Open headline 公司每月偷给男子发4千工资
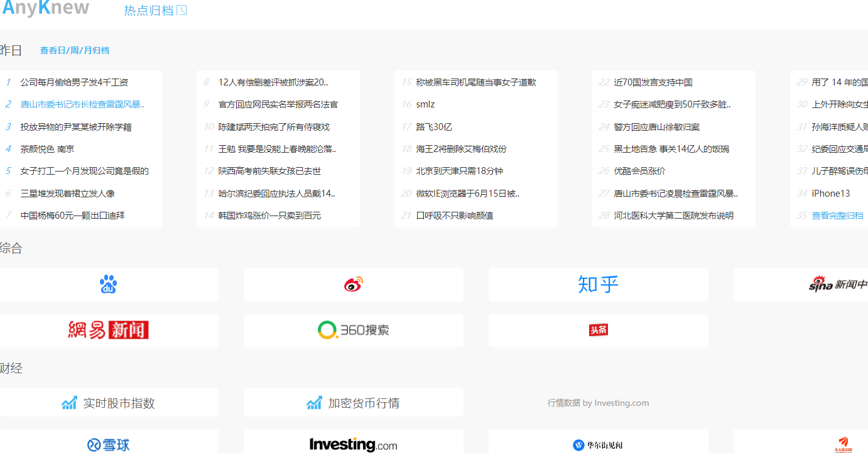 coord(74,82)
